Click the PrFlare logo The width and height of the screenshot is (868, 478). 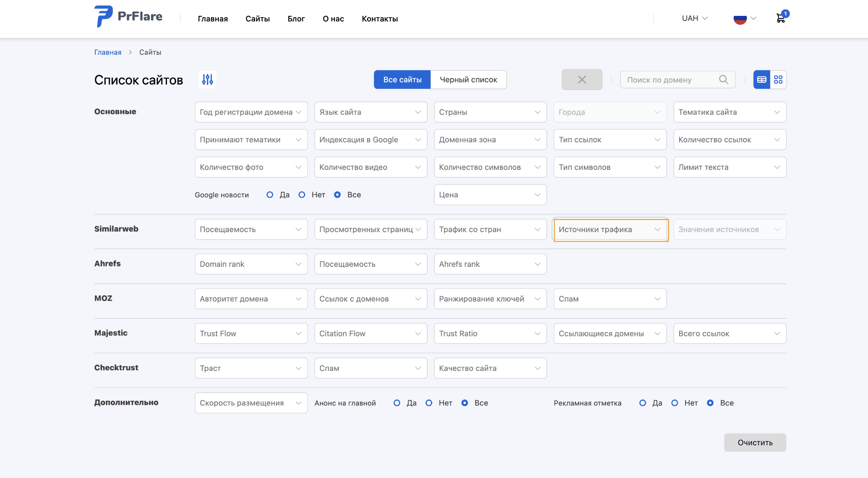128,17
